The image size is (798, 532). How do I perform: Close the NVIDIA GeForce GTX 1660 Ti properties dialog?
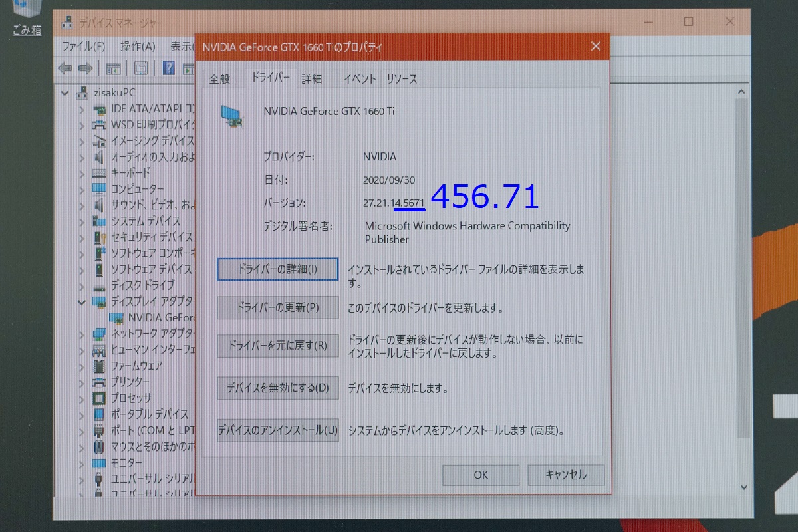(x=596, y=46)
